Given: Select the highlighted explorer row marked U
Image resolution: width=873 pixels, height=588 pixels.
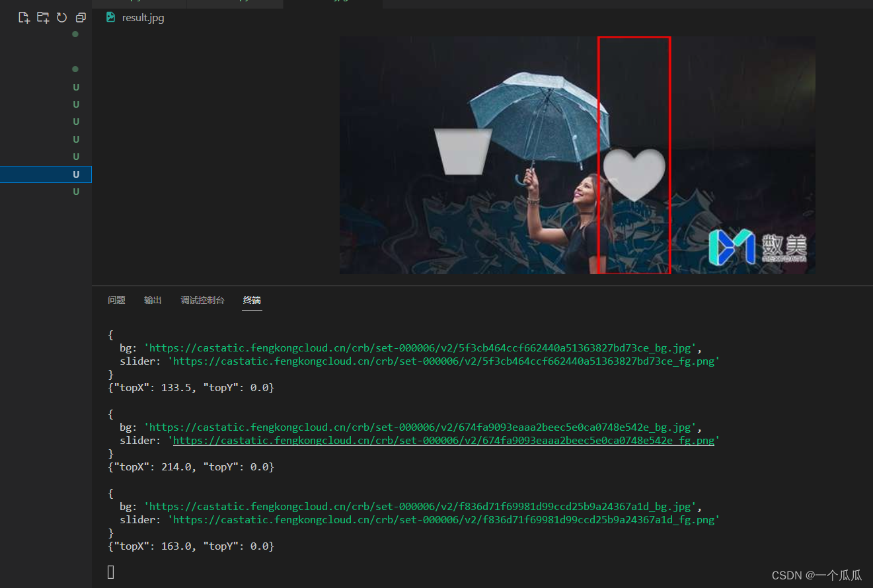Looking at the screenshot, I should [x=46, y=174].
